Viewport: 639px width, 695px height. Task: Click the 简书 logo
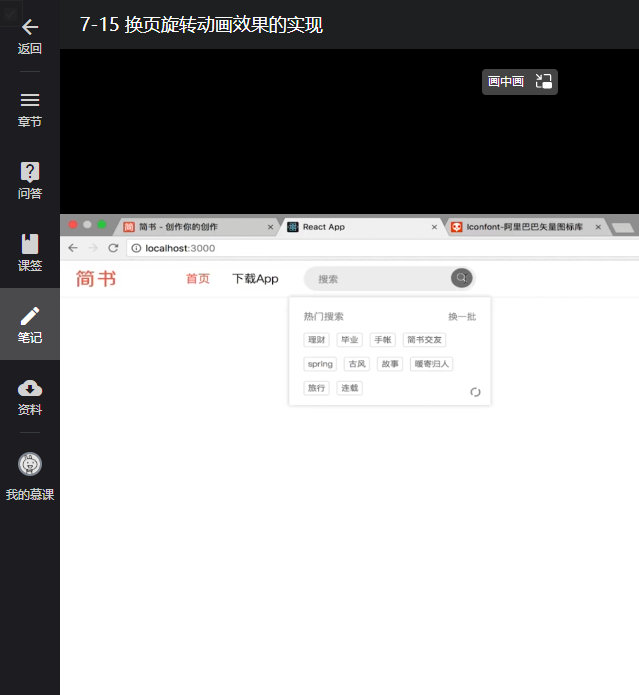click(96, 279)
